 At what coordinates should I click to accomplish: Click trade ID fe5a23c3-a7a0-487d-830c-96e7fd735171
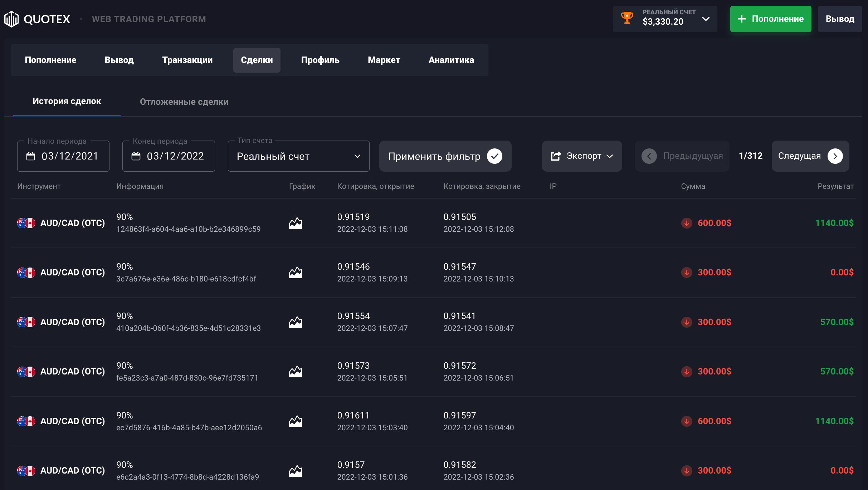pyautogui.click(x=187, y=378)
